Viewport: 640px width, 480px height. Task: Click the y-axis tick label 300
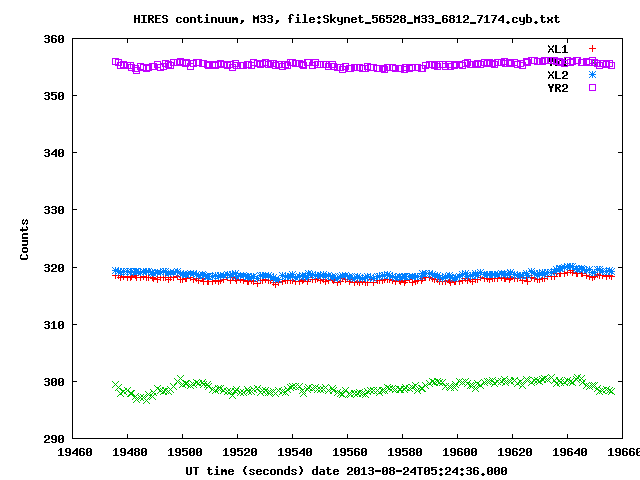(54, 382)
